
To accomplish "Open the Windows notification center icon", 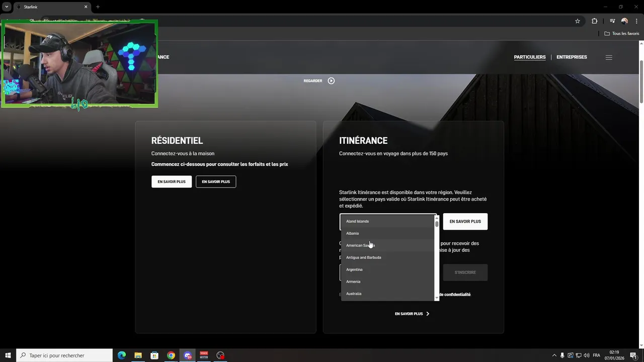I will pos(633,355).
